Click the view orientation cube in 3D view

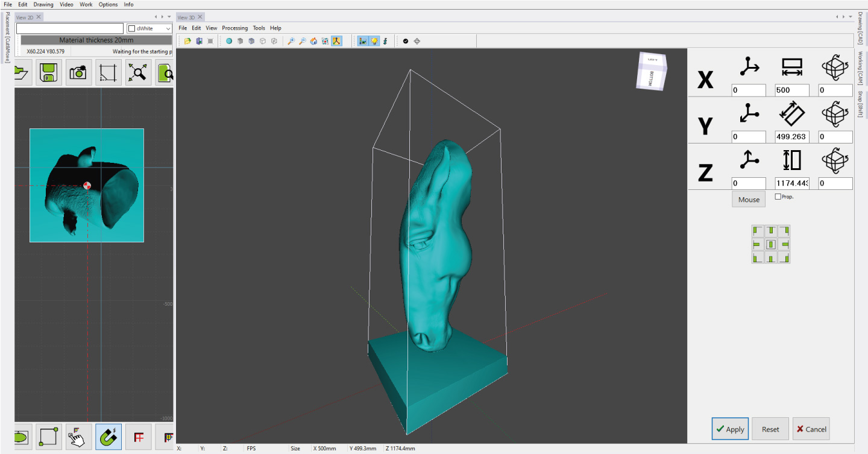pyautogui.click(x=652, y=71)
